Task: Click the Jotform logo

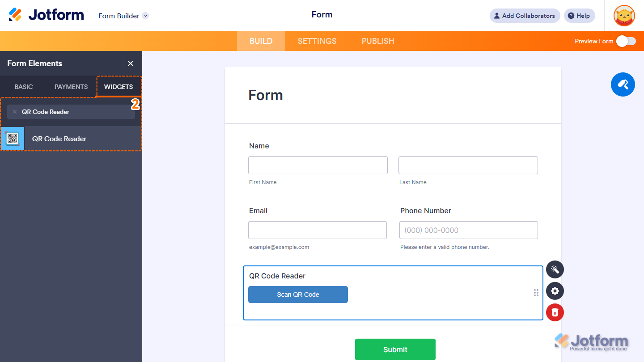Action: (x=46, y=14)
